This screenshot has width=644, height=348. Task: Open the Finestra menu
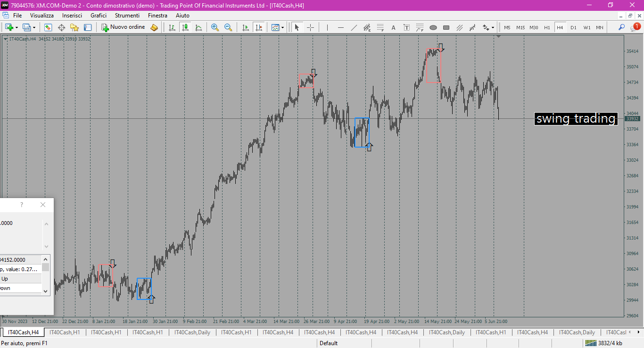point(157,16)
